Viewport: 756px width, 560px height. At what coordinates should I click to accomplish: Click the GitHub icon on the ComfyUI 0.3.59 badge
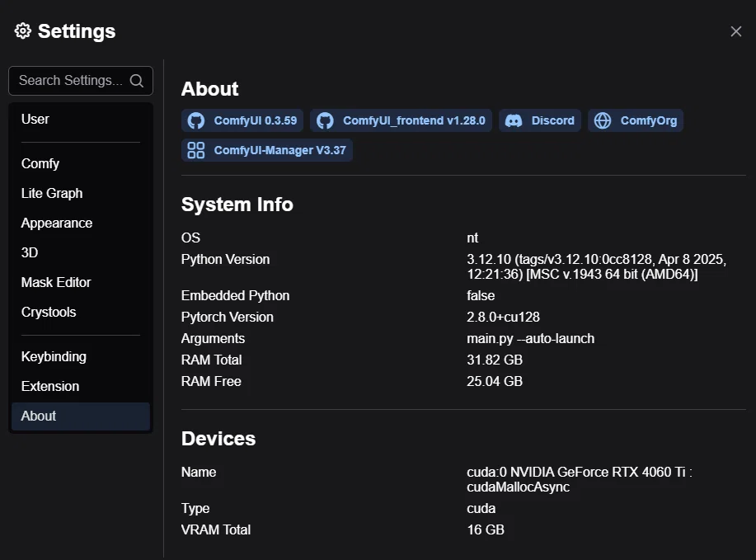click(x=195, y=120)
